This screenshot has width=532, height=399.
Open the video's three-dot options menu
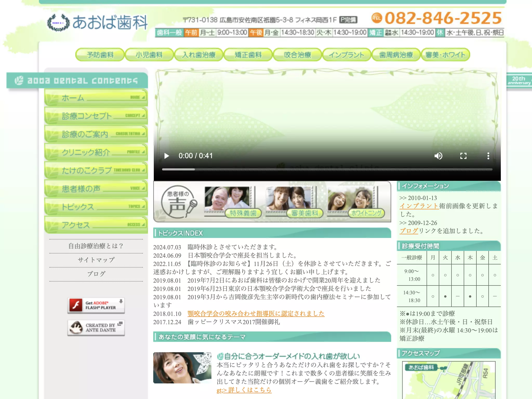488,156
